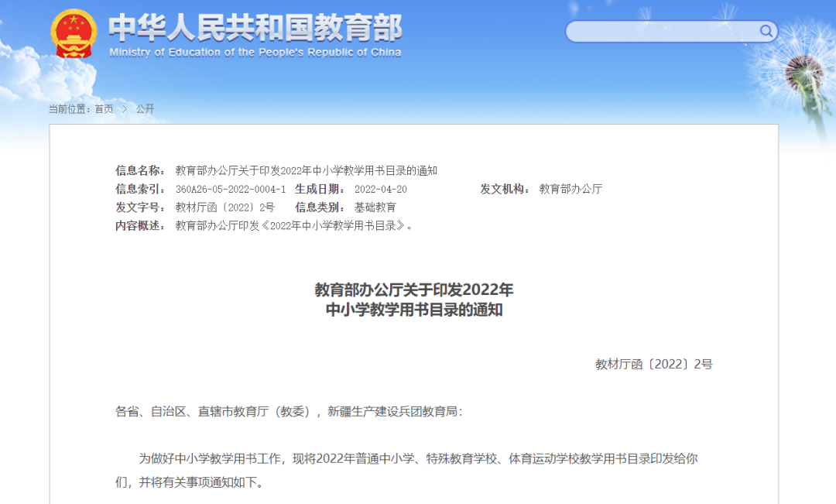Click the search magnifier icon
This screenshot has height=504, width=836.
766,31
